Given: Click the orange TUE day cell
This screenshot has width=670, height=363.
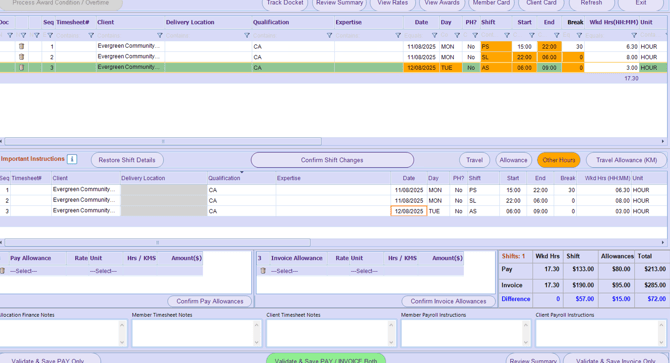Looking at the screenshot, I should click(450, 67).
